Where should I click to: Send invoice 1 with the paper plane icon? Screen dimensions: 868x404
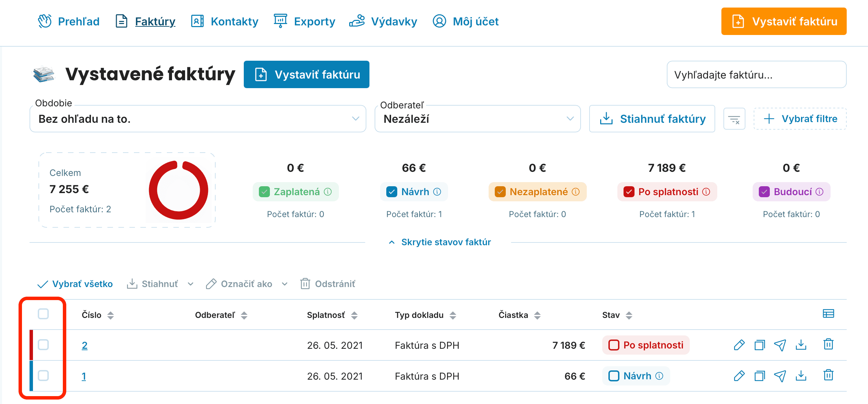pyautogui.click(x=780, y=376)
